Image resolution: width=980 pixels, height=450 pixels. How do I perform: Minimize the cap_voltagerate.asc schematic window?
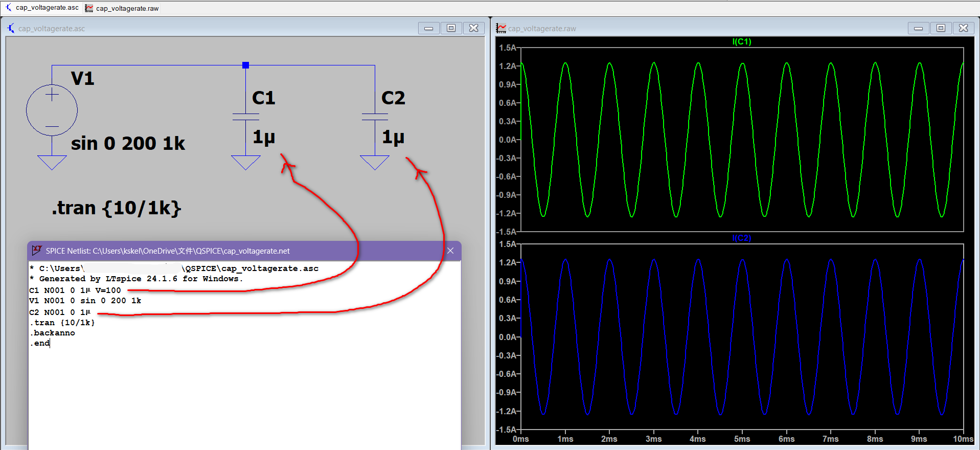pos(429,28)
